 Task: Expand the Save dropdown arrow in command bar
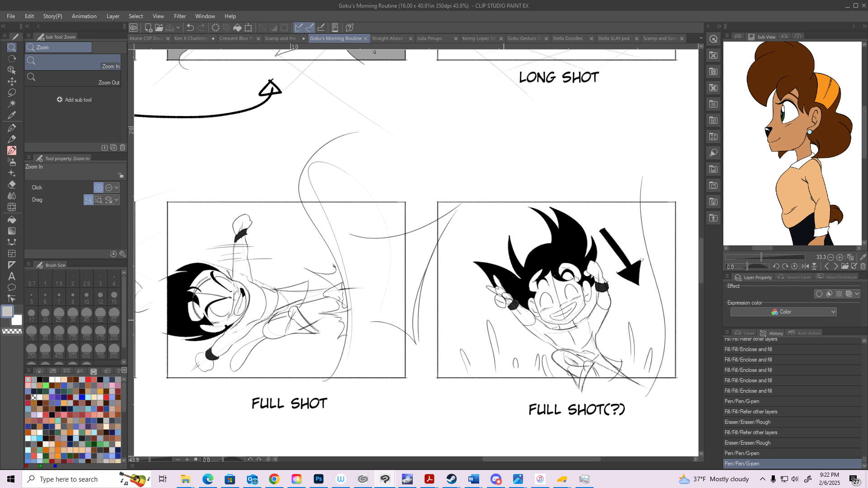178,28
